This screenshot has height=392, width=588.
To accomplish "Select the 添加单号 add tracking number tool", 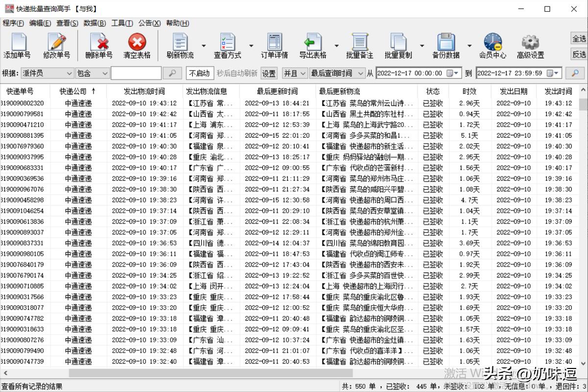I will click(x=19, y=45).
